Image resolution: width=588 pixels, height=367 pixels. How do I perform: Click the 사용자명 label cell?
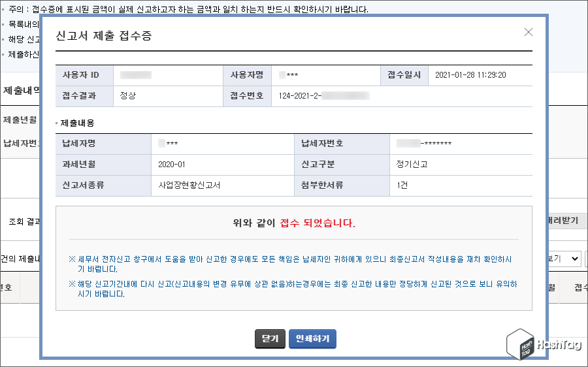(x=247, y=75)
